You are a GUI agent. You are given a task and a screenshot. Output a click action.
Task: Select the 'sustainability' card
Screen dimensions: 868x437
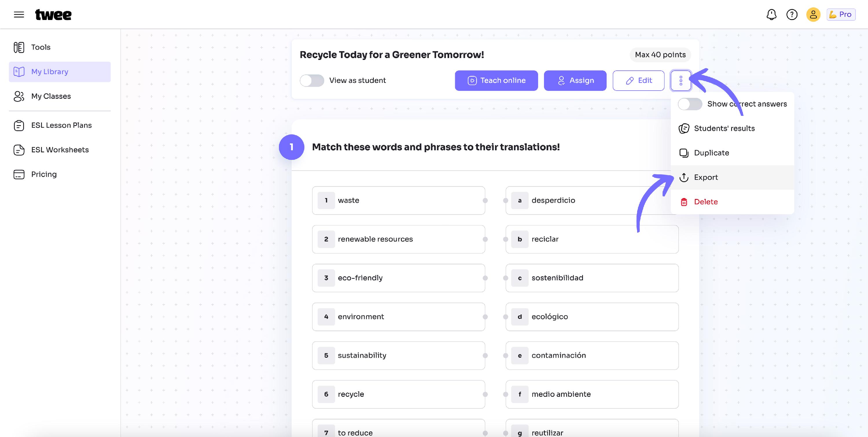398,355
